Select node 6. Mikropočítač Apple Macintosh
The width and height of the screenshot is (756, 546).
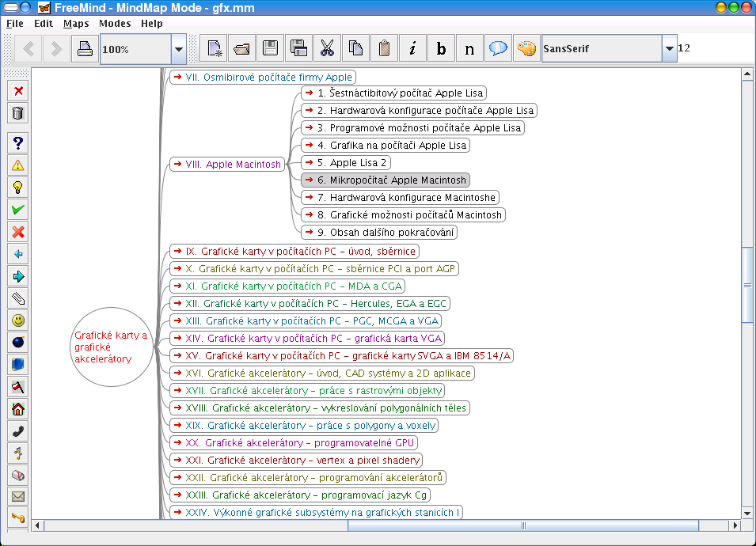tap(386, 180)
